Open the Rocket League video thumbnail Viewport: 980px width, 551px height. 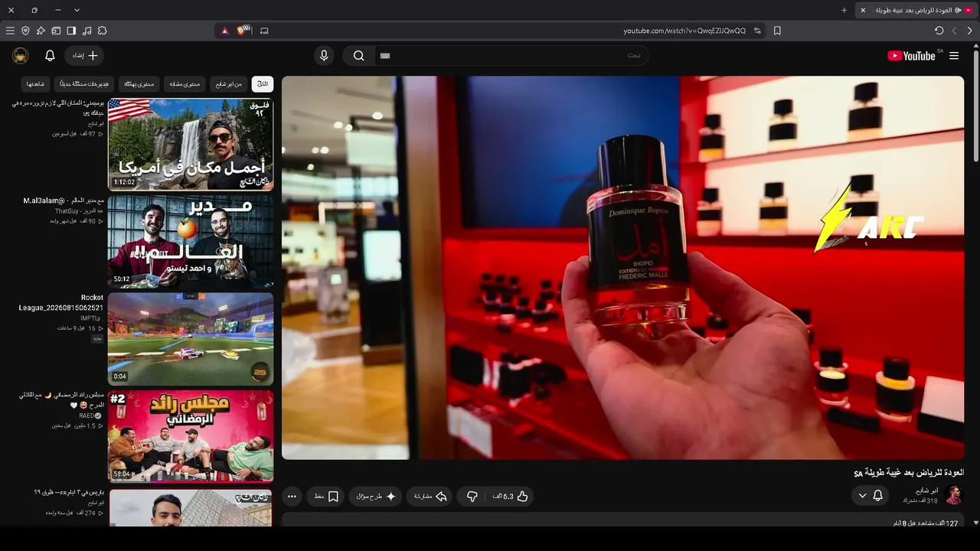(x=191, y=338)
